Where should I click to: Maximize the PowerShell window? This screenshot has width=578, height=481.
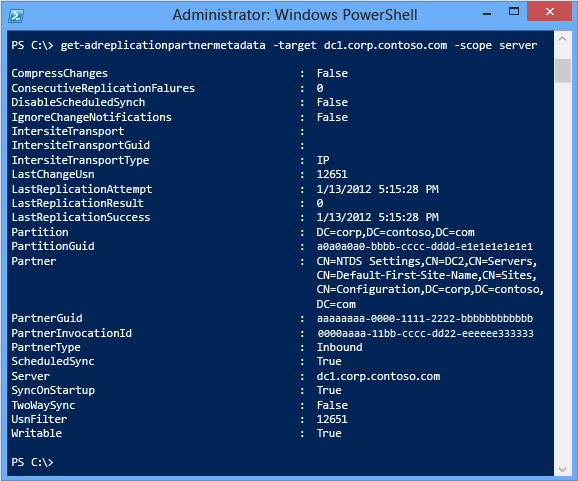pyautogui.click(x=514, y=11)
